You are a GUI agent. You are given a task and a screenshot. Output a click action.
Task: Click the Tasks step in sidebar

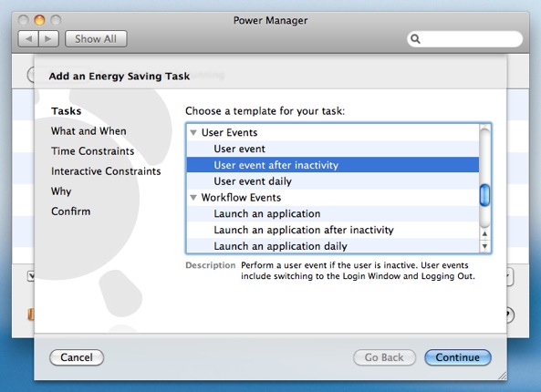tap(67, 111)
